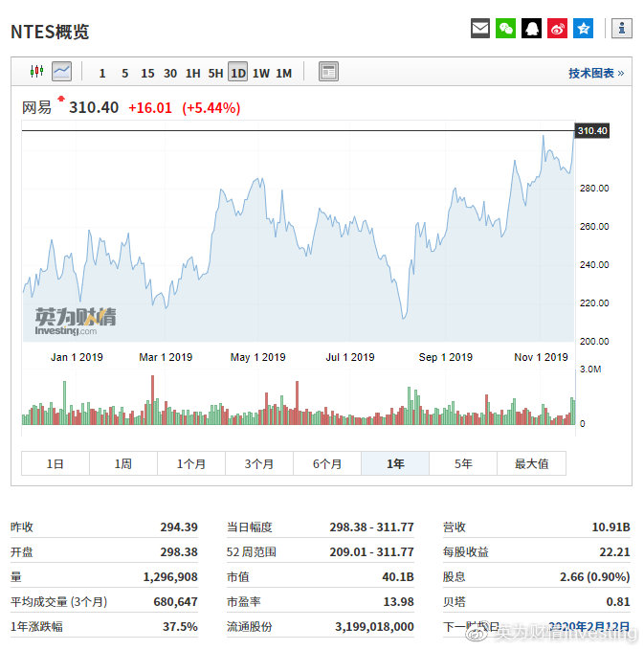644x650 pixels.
Task: Click the 贝塔 value 0.81
Action: pyautogui.click(x=618, y=602)
